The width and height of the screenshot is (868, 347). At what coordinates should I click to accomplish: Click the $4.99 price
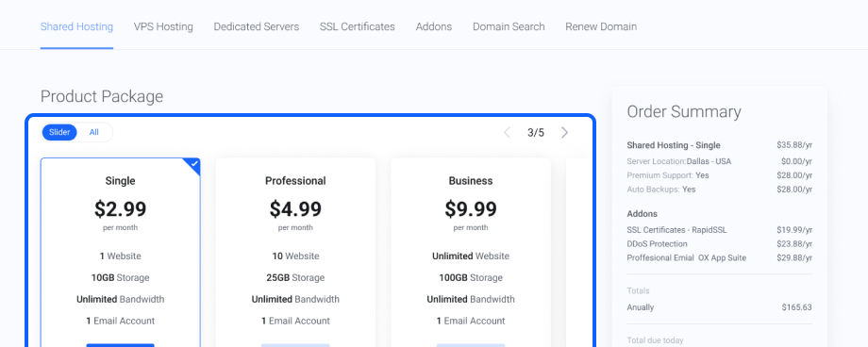point(295,209)
